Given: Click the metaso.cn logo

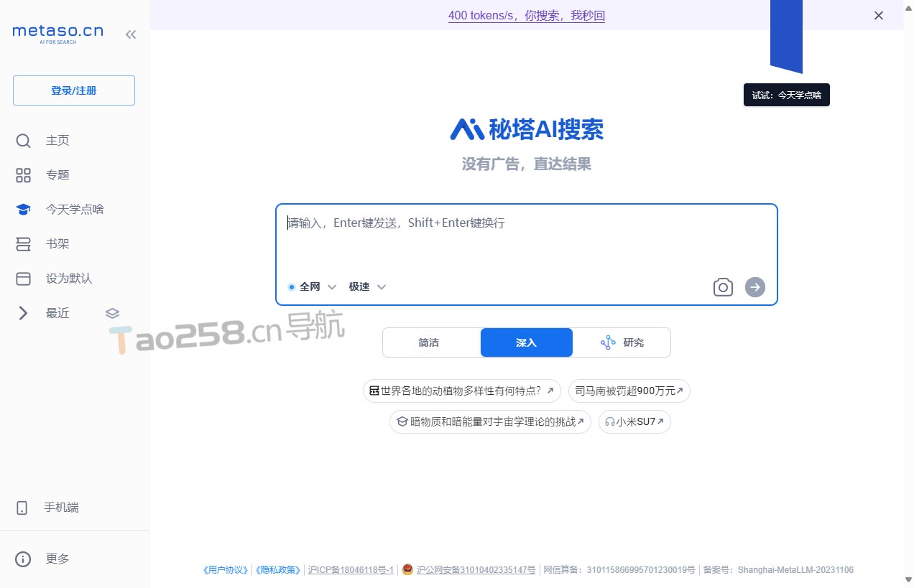Looking at the screenshot, I should [58, 34].
